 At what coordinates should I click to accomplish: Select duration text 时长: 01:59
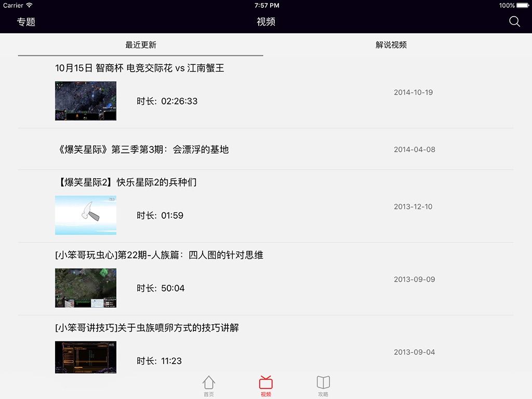tap(160, 216)
